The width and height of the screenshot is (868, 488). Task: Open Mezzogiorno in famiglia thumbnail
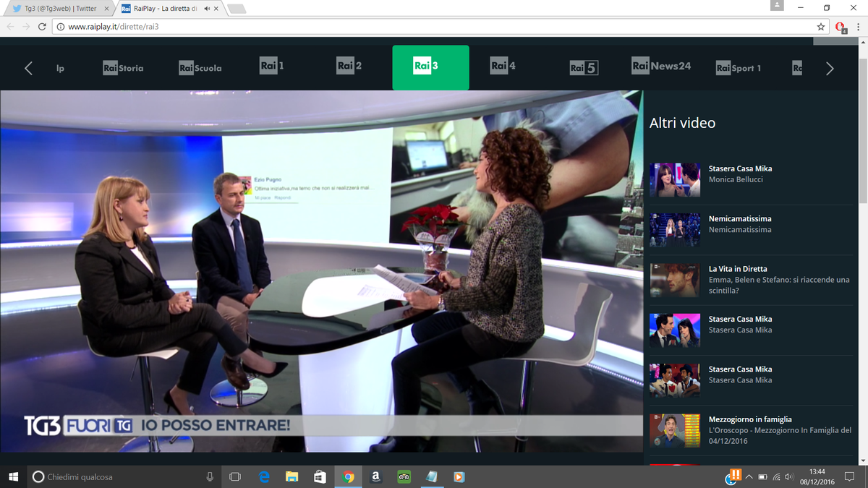point(675,431)
